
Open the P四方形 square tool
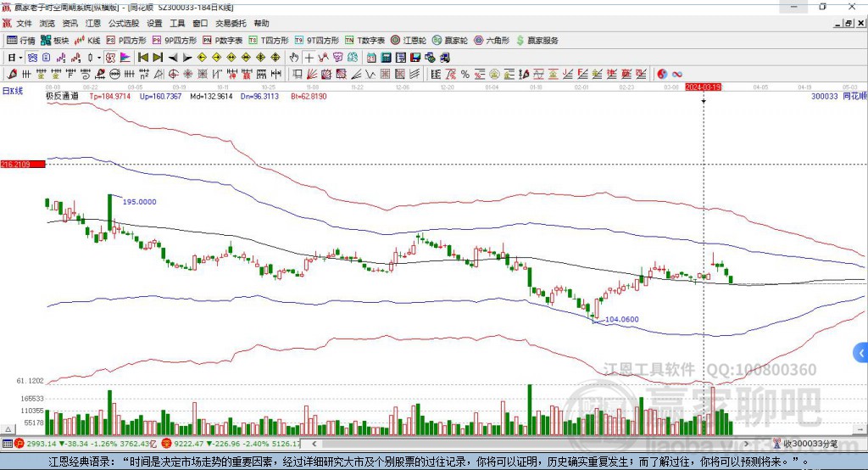[x=126, y=41]
